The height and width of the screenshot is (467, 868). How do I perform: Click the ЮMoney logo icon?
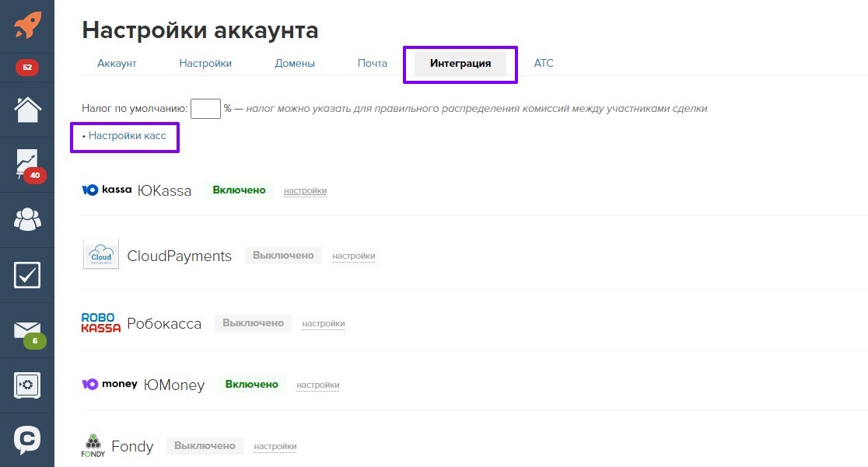pyautogui.click(x=110, y=384)
